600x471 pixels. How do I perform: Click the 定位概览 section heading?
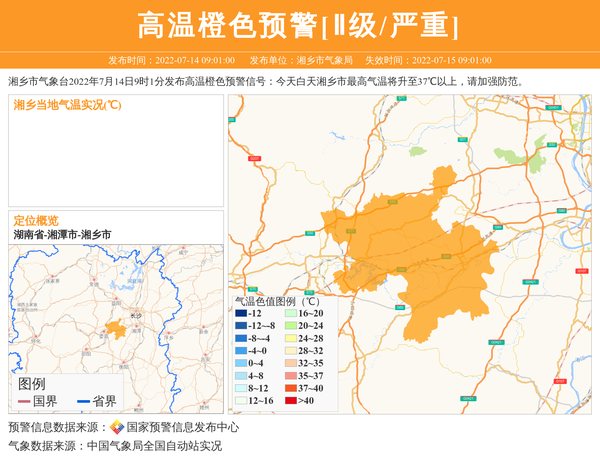click(36, 220)
